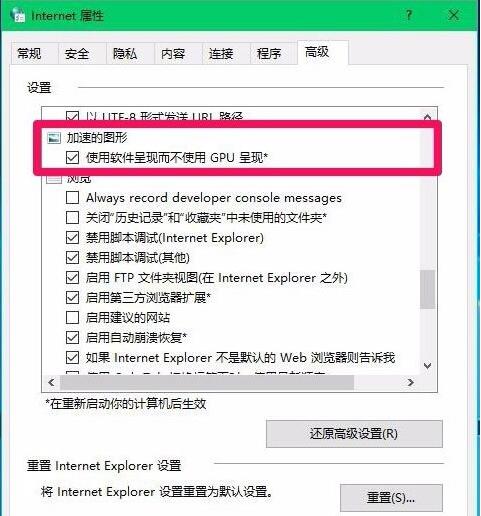The image size is (481, 516).
Task: Switch to the 安全 tab
Action: pos(77,53)
